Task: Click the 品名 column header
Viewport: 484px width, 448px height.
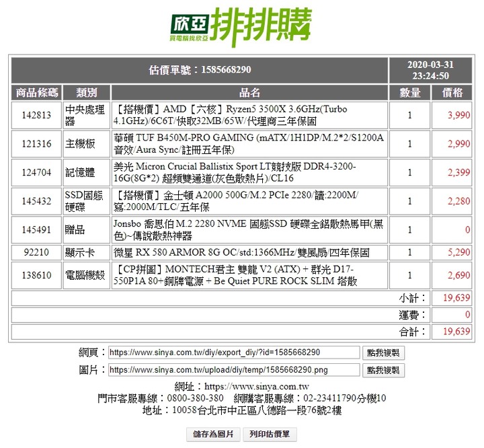Action: (x=249, y=92)
